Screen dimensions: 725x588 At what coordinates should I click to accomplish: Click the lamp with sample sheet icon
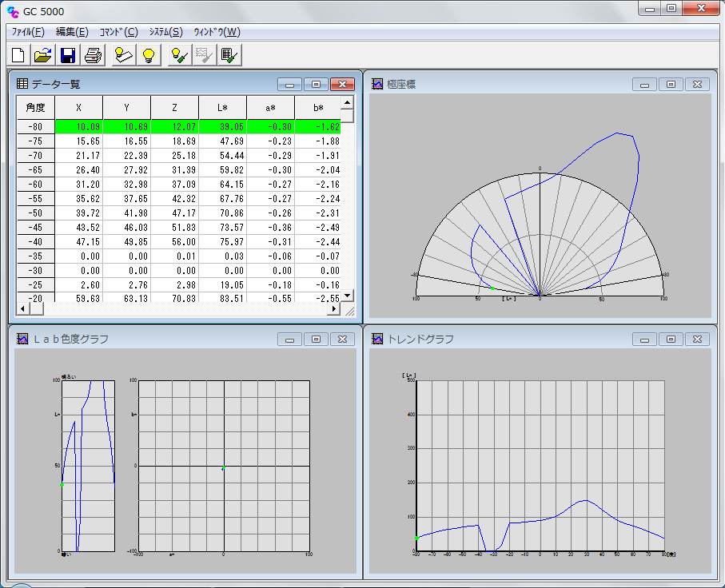coord(123,55)
